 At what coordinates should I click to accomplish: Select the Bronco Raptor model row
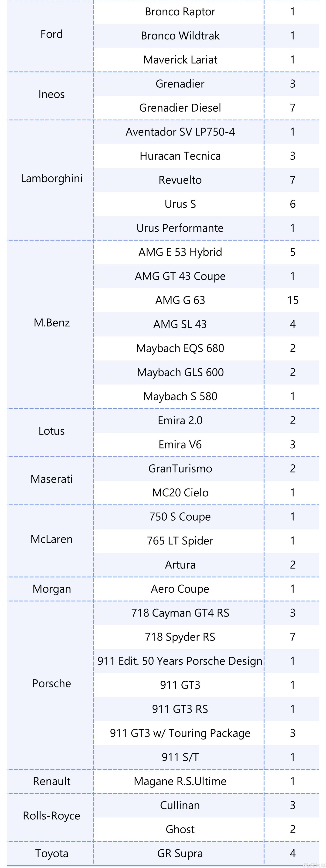coord(180,12)
